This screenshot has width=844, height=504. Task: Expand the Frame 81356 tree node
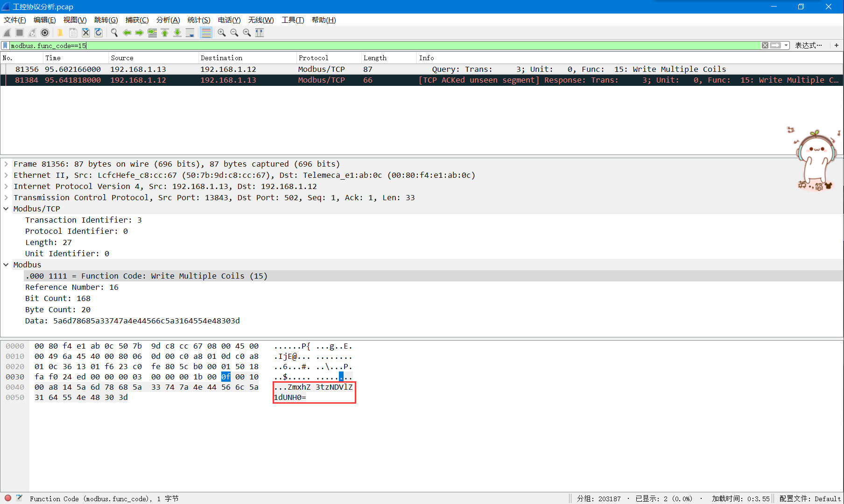click(6, 164)
